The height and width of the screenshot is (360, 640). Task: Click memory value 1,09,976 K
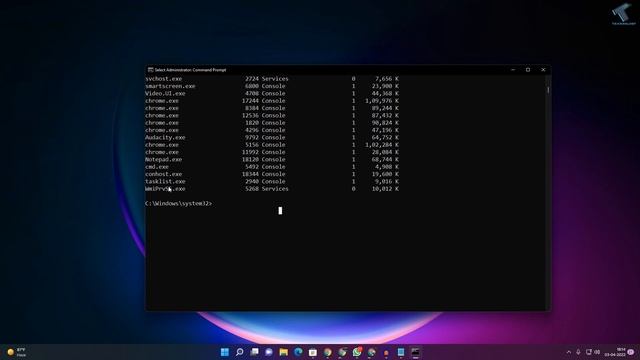click(x=382, y=101)
